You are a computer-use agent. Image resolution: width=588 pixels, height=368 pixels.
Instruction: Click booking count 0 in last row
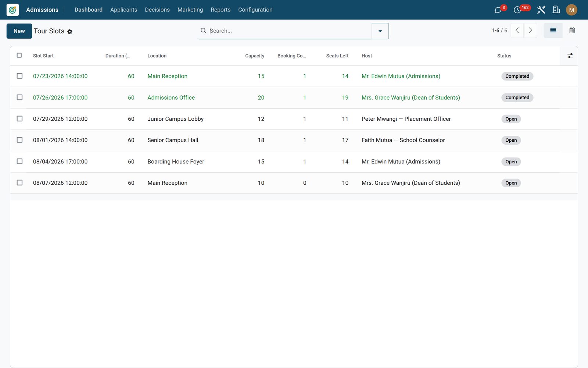click(305, 183)
